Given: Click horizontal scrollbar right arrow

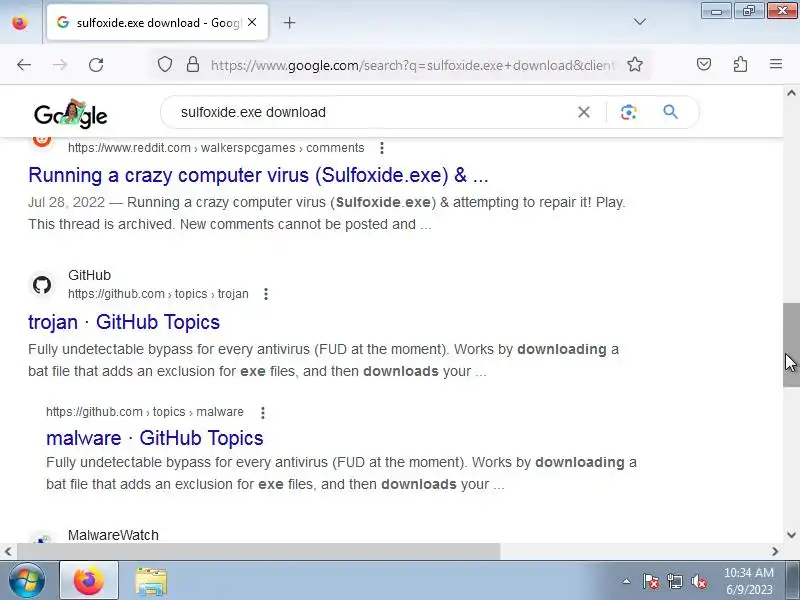Looking at the screenshot, I should tap(775, 551).
